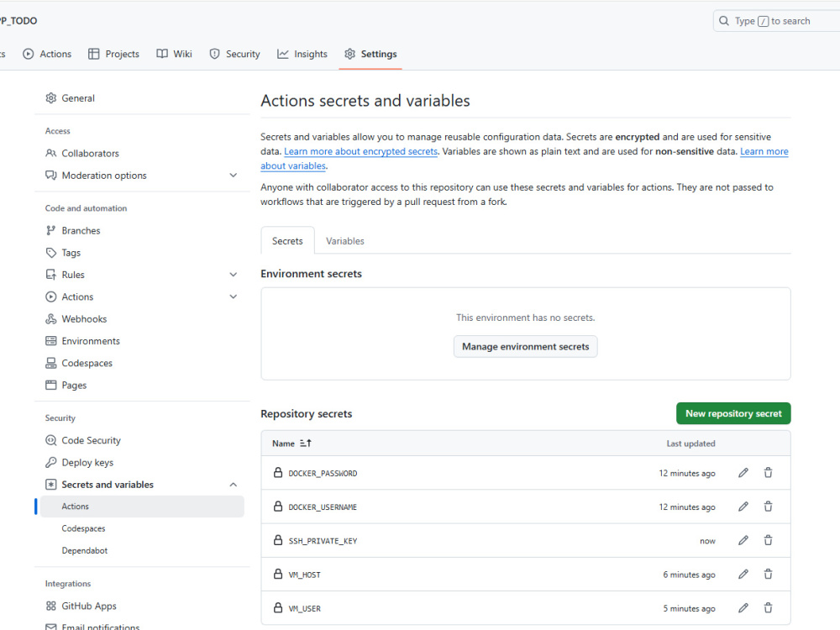Image resolution: width=840 pixels, height=630 pixels.
Task: Delete the VM_HOST secret via its trash icon
Action: pos(769,575)
